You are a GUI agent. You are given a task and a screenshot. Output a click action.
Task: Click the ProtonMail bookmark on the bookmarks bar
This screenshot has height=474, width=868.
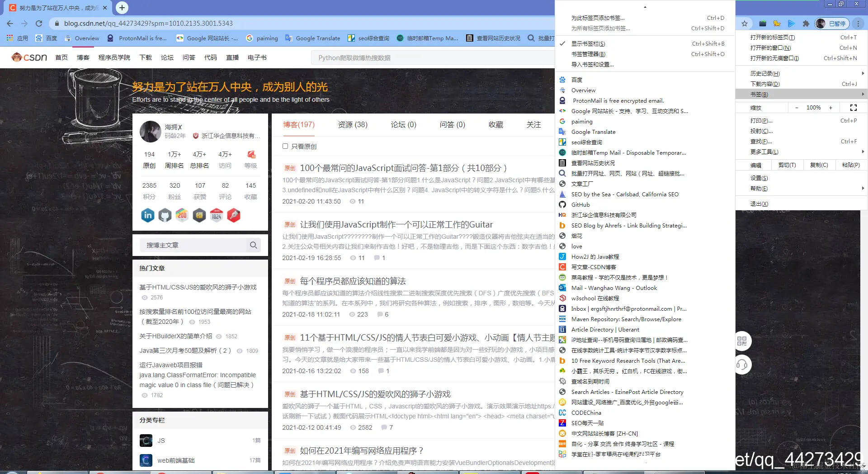(137, 38)
